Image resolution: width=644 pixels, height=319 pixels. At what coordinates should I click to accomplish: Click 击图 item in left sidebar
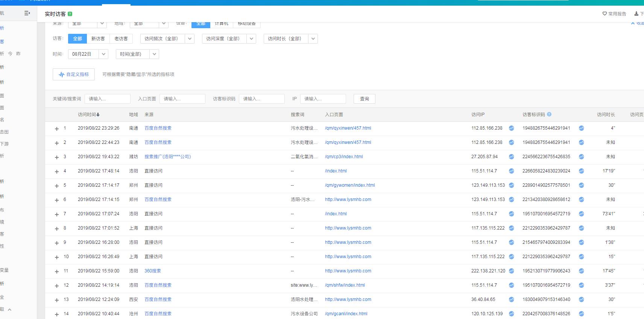point(5,132)
